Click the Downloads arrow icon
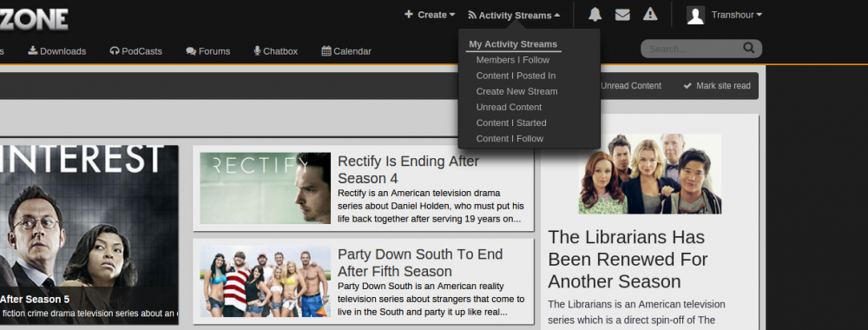 (x=33, y=50)
